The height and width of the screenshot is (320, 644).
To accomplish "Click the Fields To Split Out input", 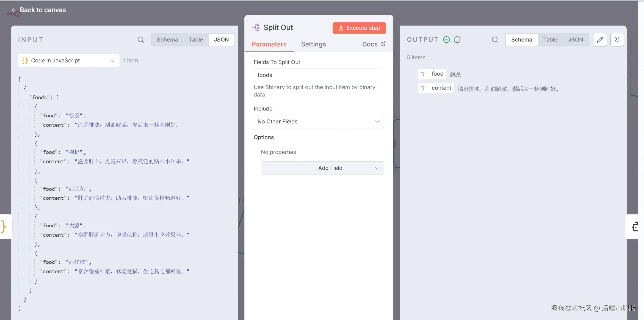I will pyautogui.click(x=319, y=75).
